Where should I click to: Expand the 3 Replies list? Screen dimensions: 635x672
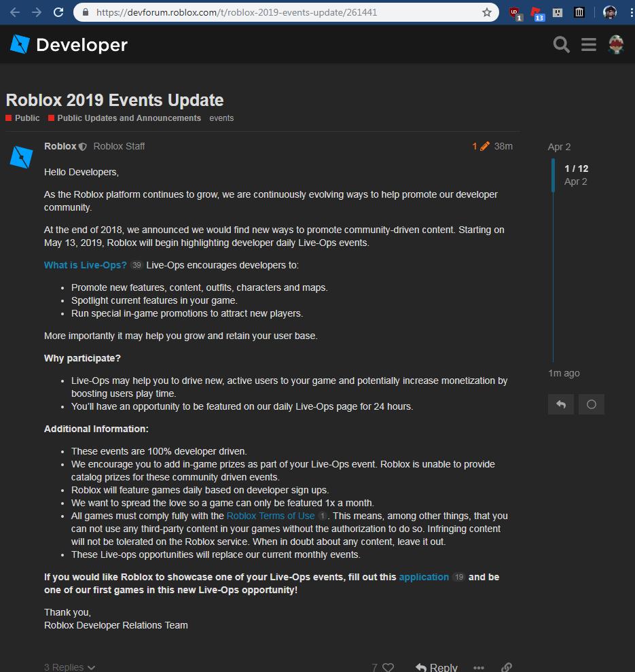coord(69,667)
